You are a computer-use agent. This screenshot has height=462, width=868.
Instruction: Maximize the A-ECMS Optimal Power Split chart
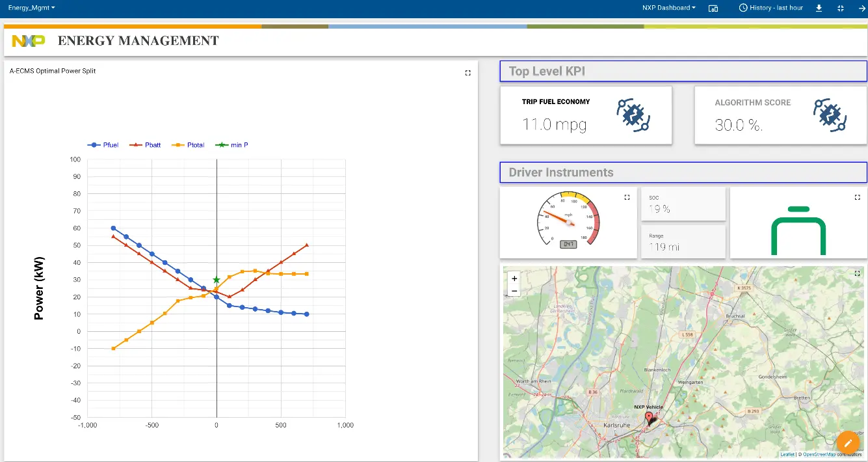[467, 73]
